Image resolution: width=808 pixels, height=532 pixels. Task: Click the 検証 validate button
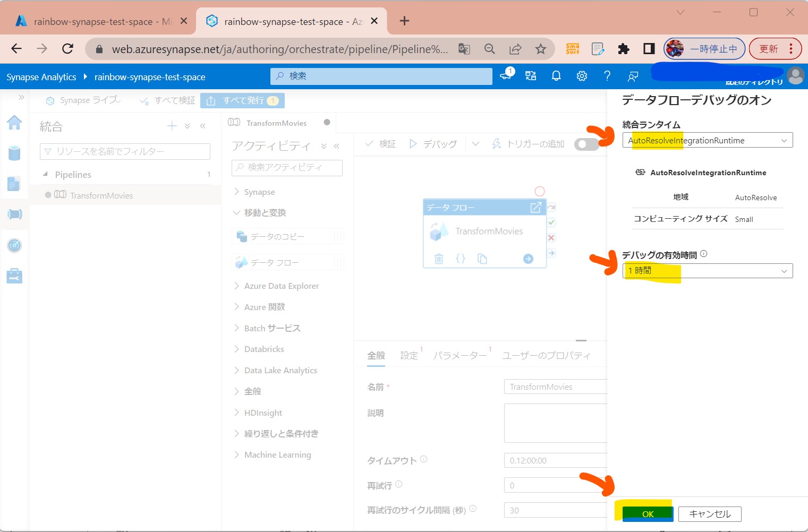(380, 144)
